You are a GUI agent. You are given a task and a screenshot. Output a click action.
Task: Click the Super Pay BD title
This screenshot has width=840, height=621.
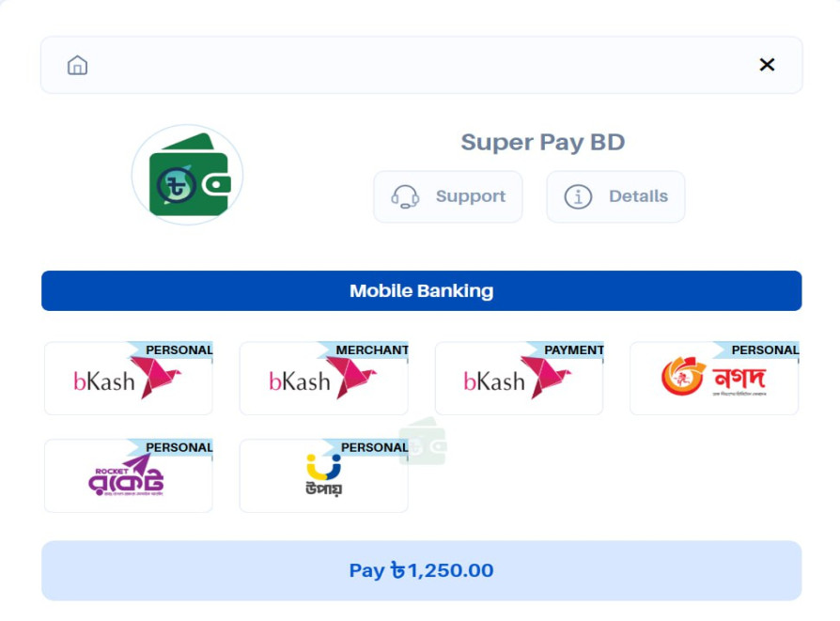pos(542,143)
